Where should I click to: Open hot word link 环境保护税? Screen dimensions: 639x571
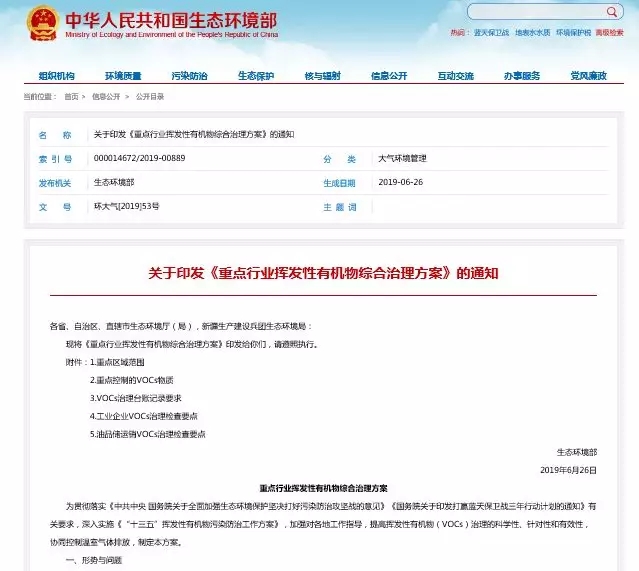pyautogui.click(x=573, y=33)
